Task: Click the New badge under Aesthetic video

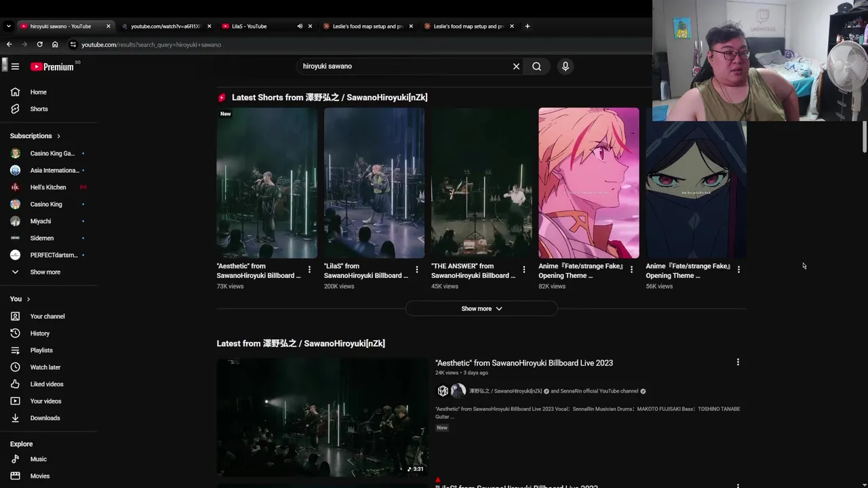Action: point(442,428)
